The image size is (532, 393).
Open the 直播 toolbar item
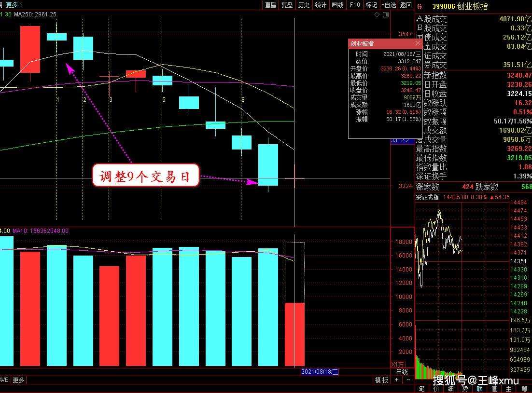[x=271, y=5]
